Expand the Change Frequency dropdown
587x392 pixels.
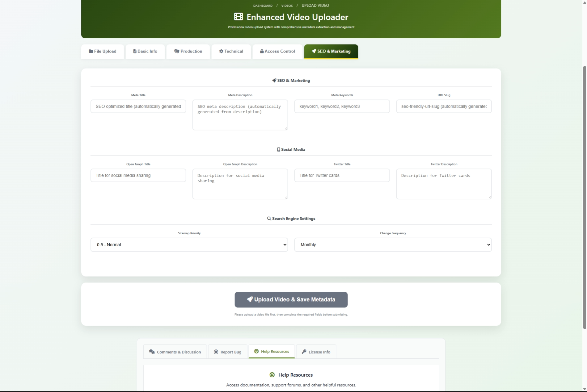point(393,245)
